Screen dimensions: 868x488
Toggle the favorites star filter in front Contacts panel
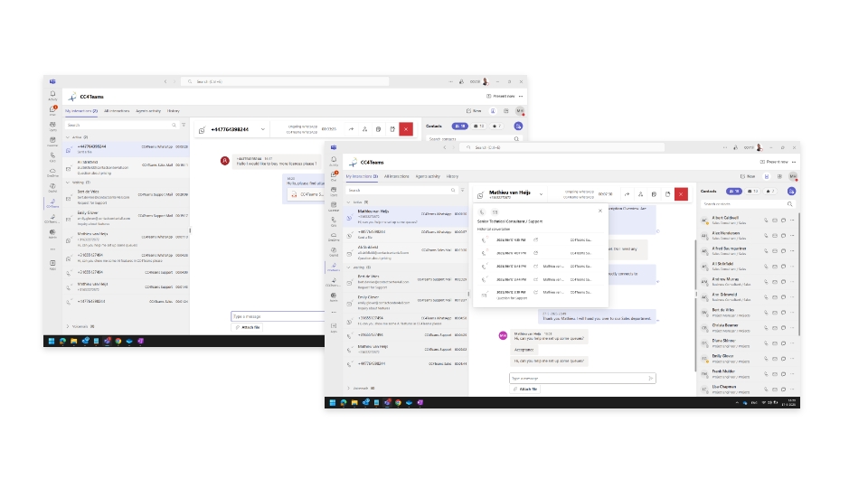coord(769,192)
